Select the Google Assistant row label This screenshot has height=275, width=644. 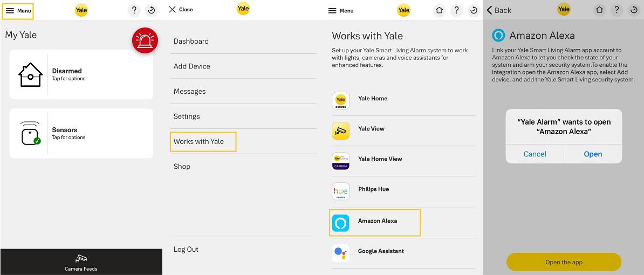pos(381,251)
